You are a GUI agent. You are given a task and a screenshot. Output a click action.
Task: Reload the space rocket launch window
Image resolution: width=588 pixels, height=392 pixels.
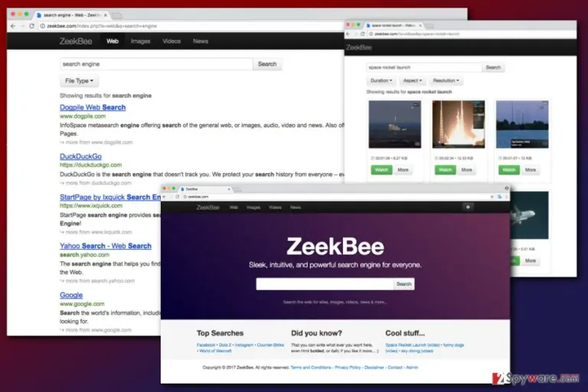363,34
